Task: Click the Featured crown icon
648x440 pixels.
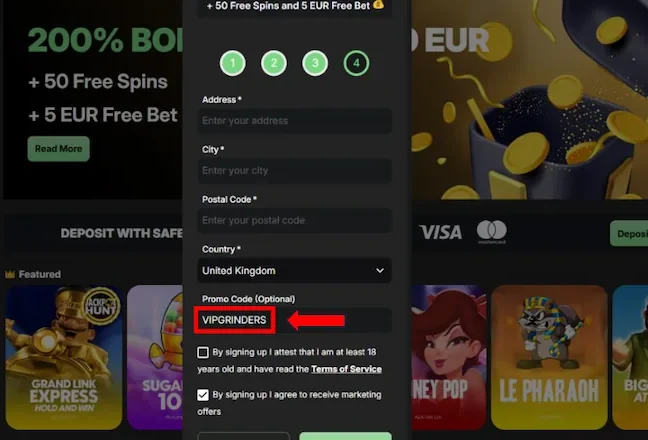Action: pyautogui.click(x=10, y=274)
